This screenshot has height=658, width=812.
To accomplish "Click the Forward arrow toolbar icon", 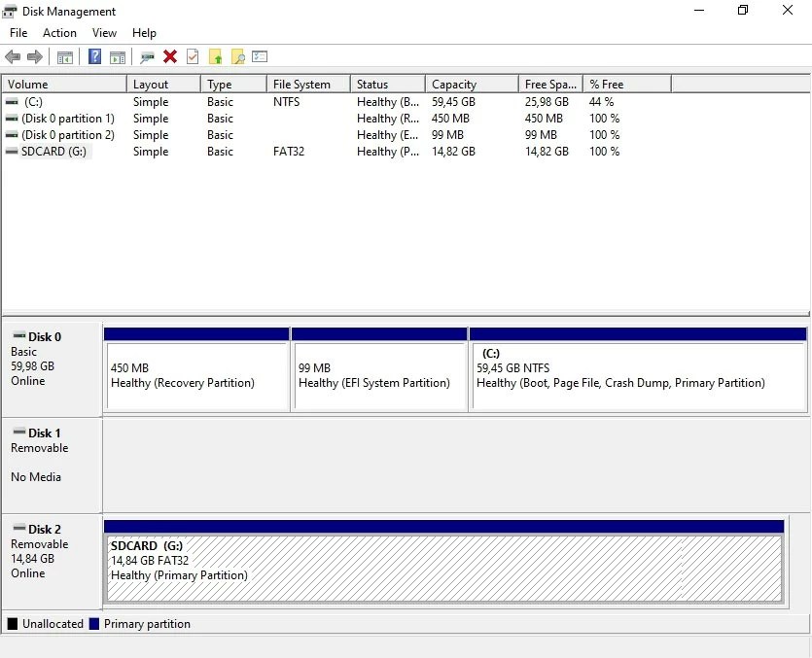I will click(35, 57).
